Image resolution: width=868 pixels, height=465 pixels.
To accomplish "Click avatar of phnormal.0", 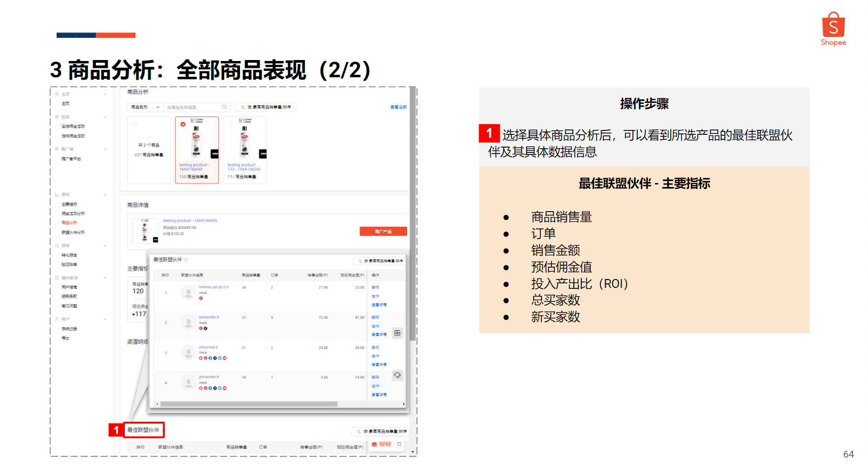I will (x=188, y=353).
